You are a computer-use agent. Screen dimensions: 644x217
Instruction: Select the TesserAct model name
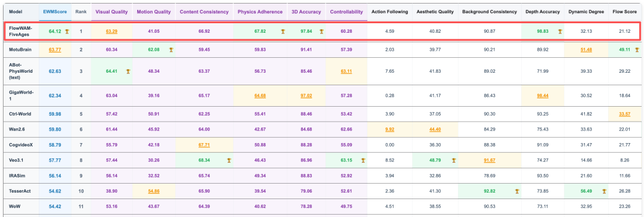click(x=19, y=191)
